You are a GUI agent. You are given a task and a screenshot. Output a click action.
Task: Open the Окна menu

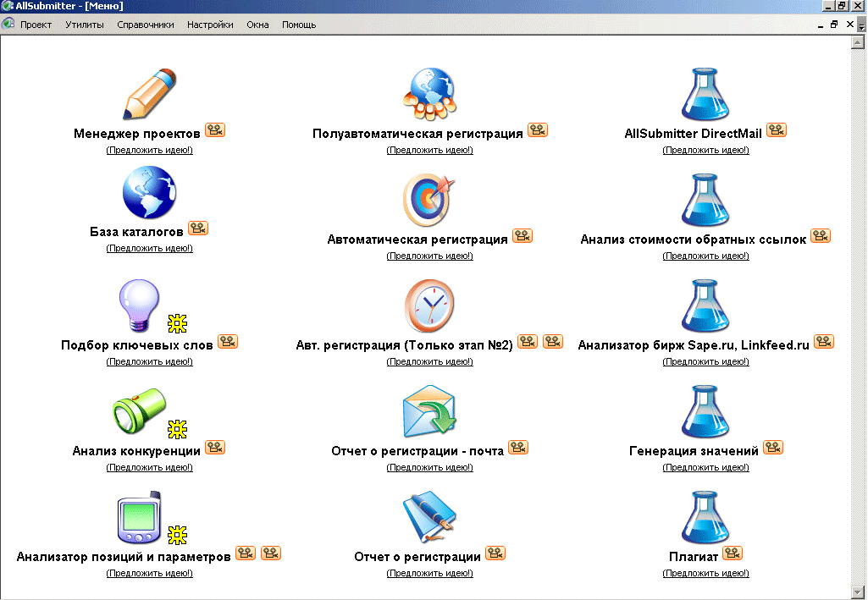257,25
